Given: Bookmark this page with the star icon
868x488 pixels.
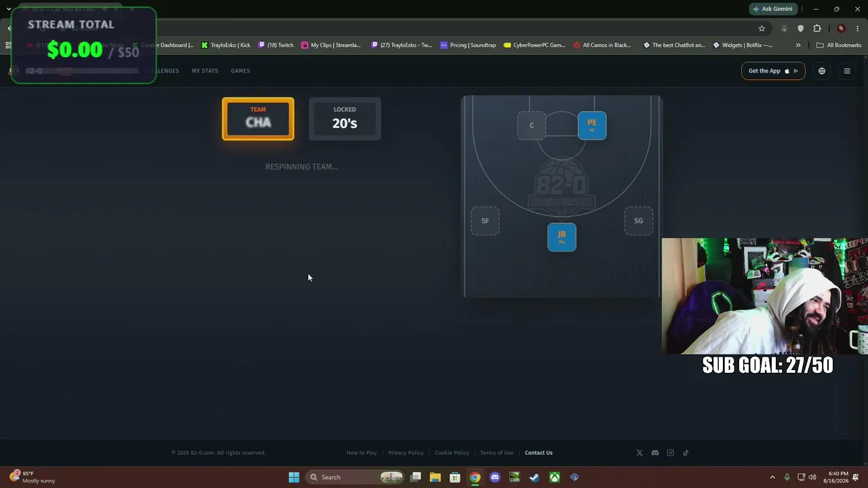Looking at the screenshot, I should [x=762, y=28].
